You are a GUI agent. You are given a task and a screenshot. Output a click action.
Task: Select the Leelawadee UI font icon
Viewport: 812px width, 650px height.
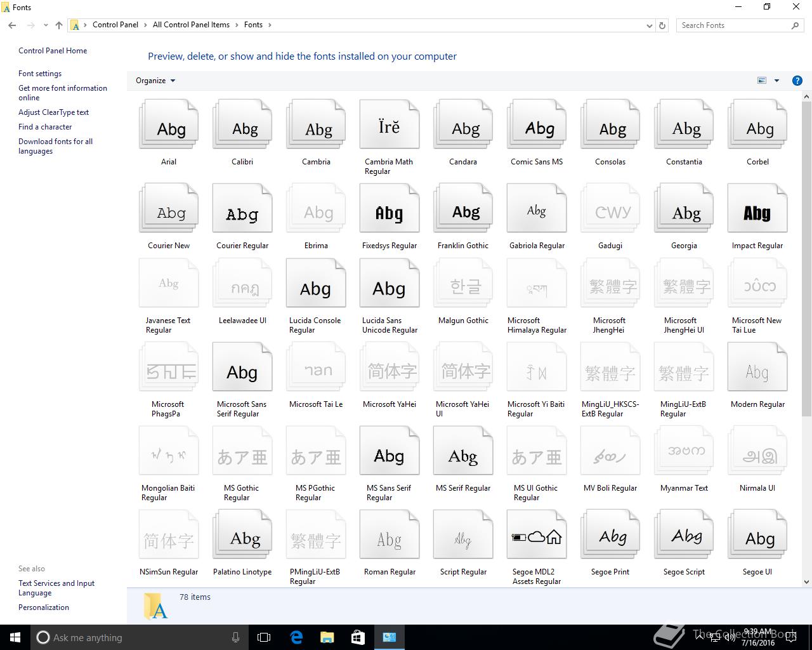tap(242, 283)
